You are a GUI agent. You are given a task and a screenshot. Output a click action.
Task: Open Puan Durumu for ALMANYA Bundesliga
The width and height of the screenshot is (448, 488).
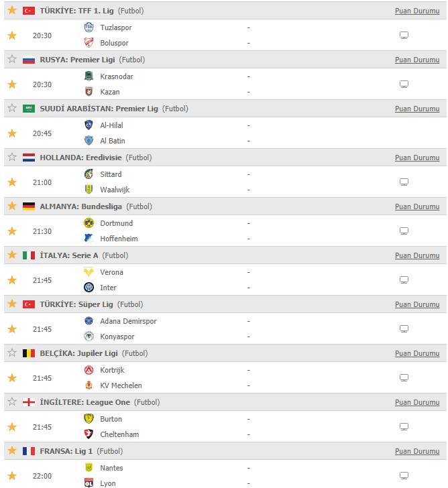[x=417, y=206]
